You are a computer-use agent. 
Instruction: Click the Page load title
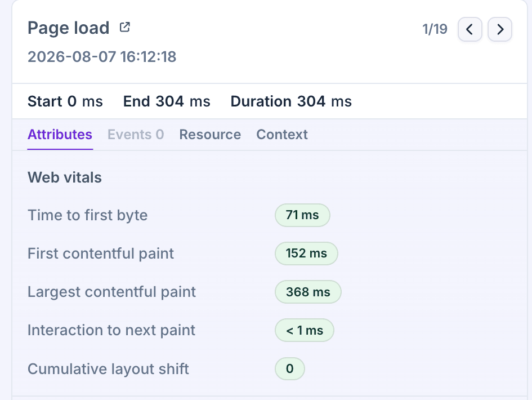click(x=69, y=28)
